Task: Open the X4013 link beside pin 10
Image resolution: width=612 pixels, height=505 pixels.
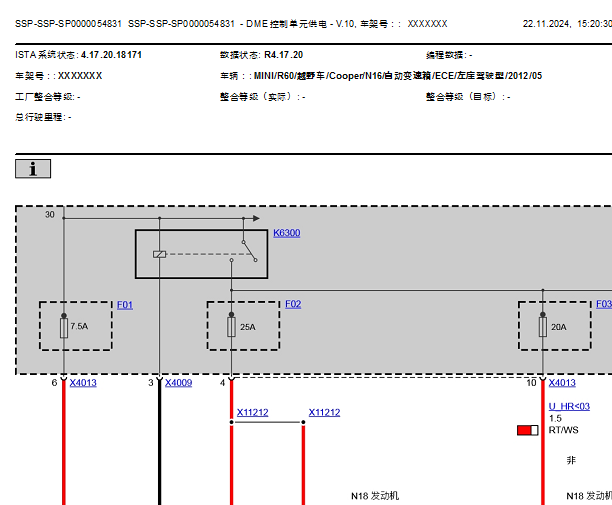Action: pos(562,383)
